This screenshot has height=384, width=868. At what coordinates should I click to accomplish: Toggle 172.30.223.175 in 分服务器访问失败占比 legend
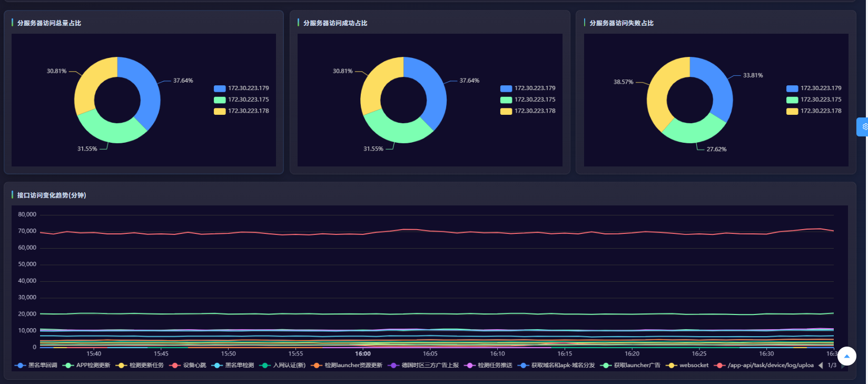tap(814, 100)
